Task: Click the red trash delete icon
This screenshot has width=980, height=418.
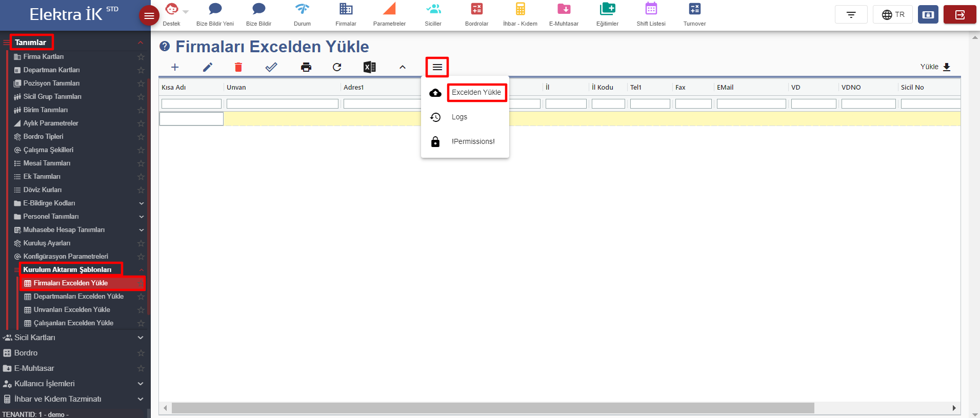Action: click(238, 67)
